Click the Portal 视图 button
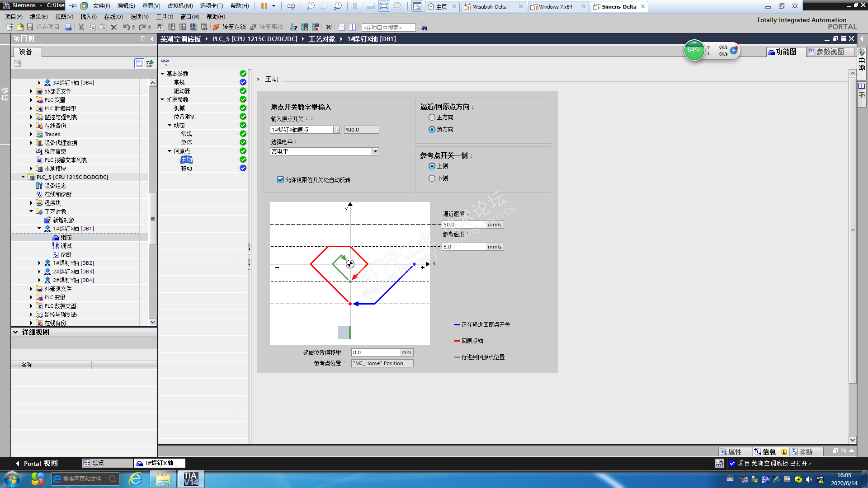Image resolution: width=868 pixels, height=488 pixels. click(x=36, y=464)
